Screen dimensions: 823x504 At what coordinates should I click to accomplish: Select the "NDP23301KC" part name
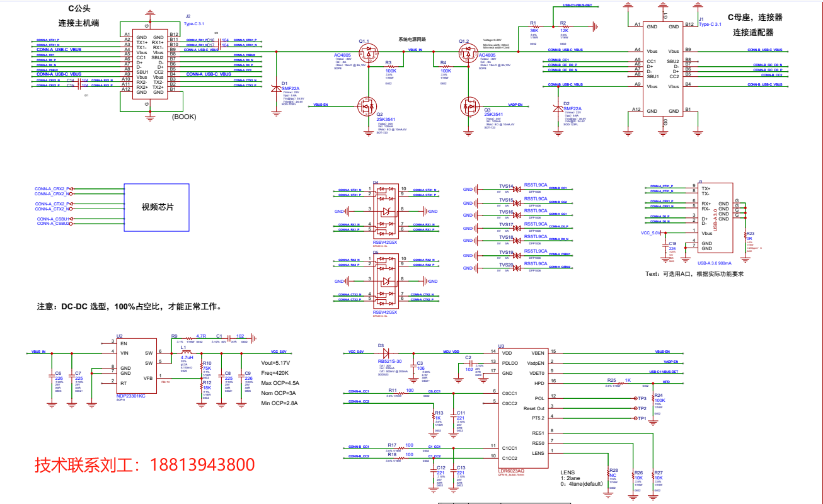click(x=130, y=396)
